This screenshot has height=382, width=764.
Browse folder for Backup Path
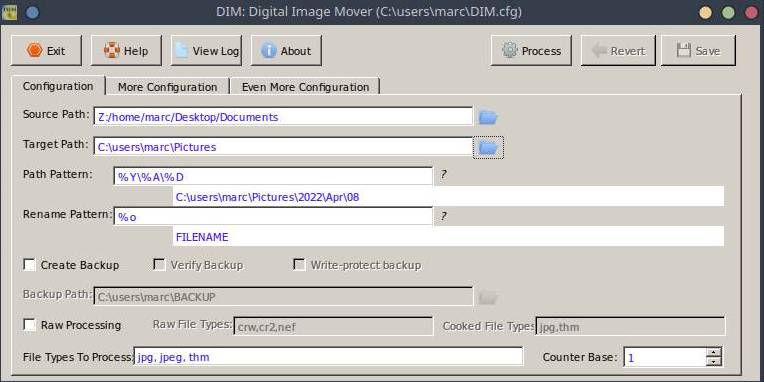pos(488,297)
